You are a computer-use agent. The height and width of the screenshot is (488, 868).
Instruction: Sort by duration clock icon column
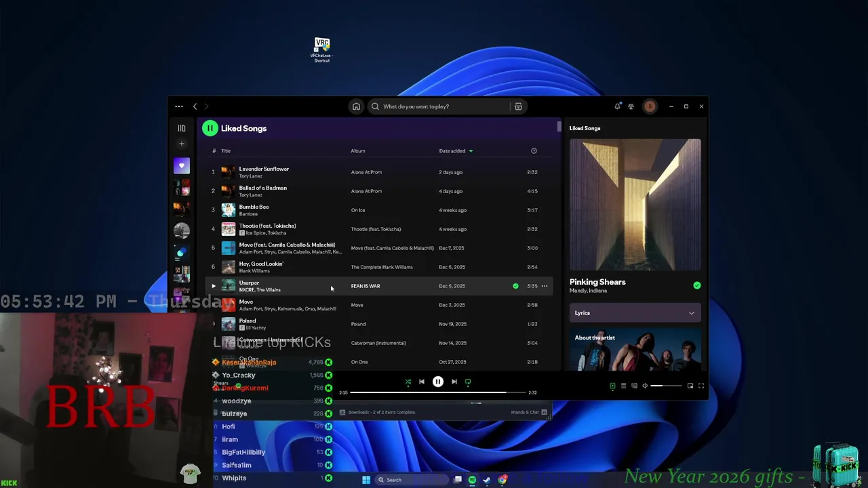tap(534, 151)
